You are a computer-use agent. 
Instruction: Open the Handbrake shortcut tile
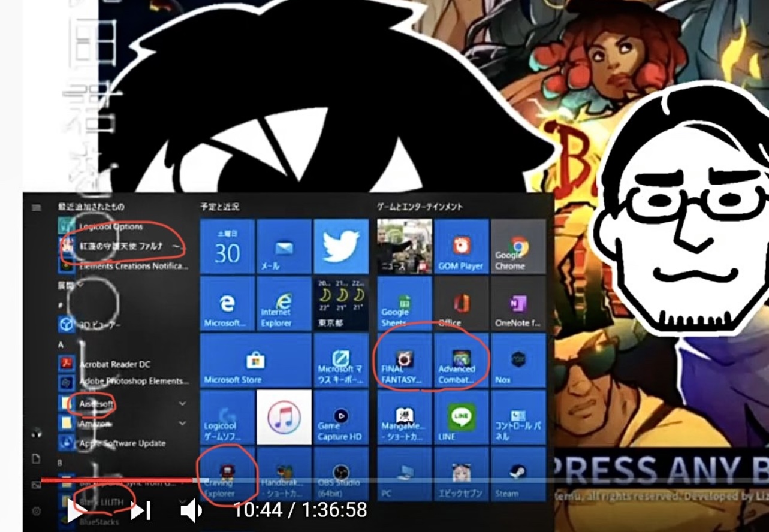point(284,474)
